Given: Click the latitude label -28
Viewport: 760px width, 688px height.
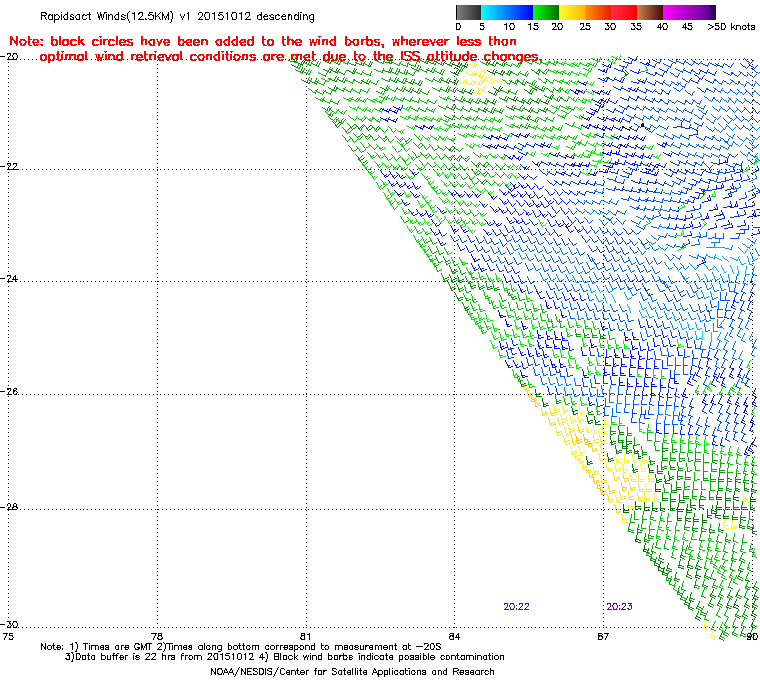Looking at the screenshot, I should [x=9, y=507].
